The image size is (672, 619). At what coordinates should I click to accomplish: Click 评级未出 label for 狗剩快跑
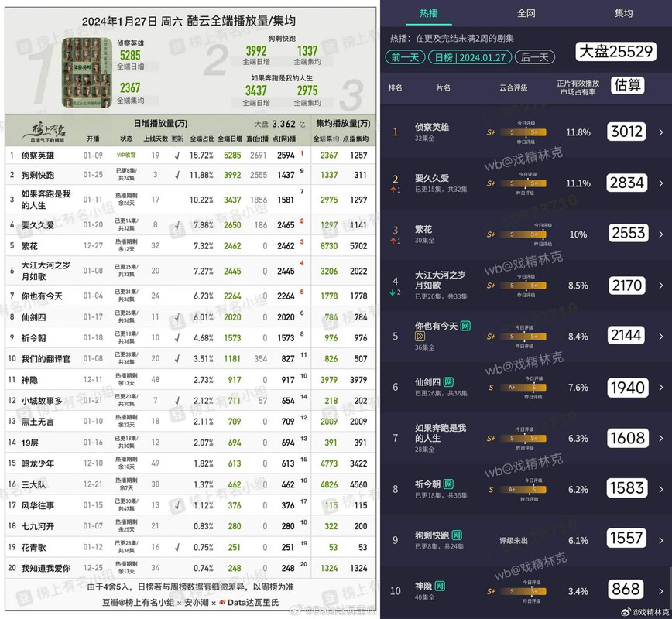coord(513,541)
